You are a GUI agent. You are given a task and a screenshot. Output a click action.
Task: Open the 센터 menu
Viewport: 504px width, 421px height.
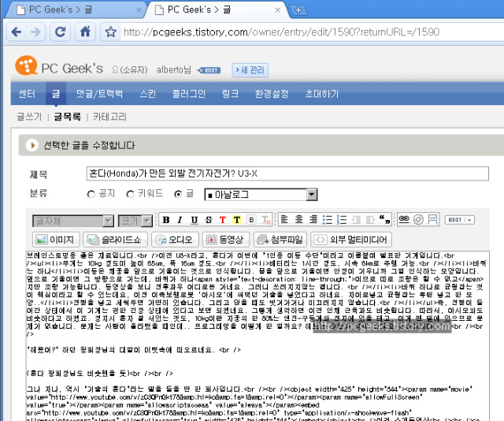click(x=27, y=94)
